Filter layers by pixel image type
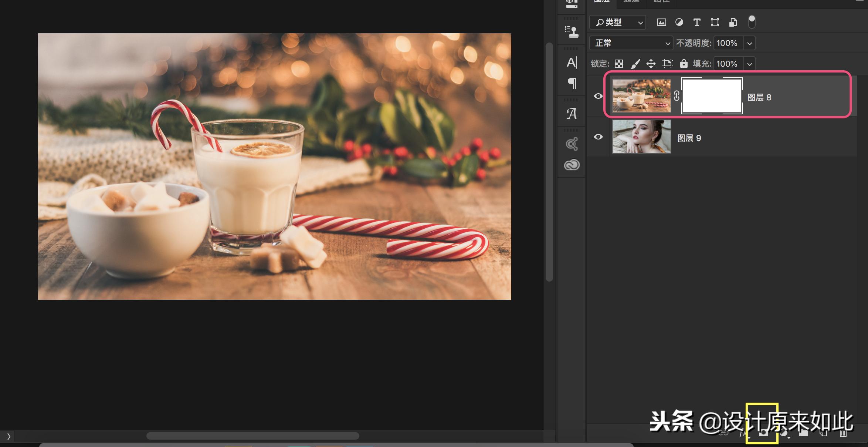 click(x=661, y=23)
